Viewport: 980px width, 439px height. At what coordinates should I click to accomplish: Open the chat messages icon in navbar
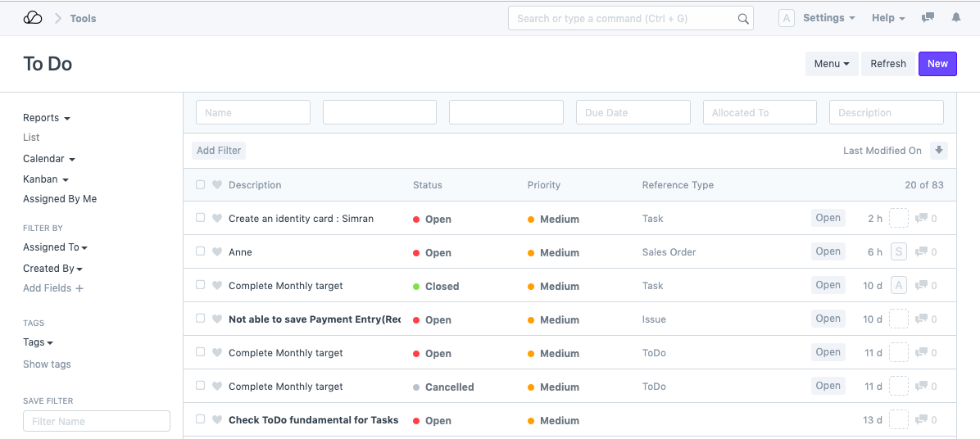click(928, 18)
